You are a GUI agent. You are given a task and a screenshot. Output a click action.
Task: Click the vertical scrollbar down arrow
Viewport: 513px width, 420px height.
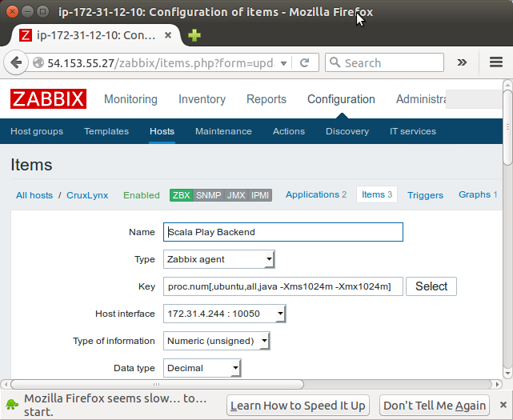tap(507, 373)
